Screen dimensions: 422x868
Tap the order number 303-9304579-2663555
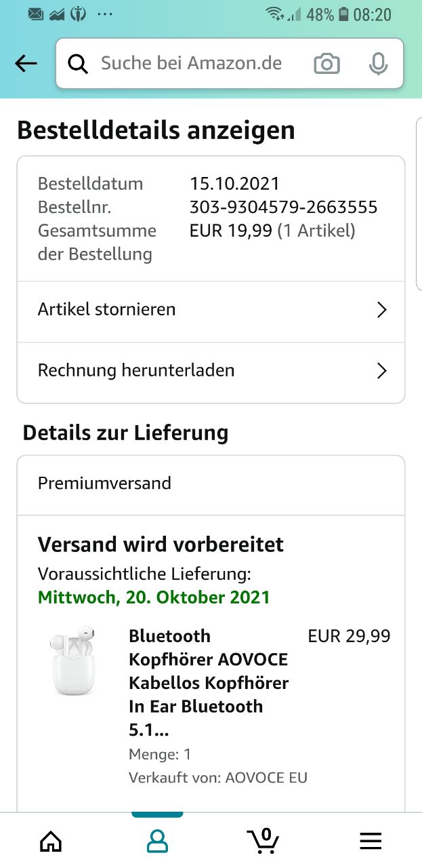coord(283,207)
